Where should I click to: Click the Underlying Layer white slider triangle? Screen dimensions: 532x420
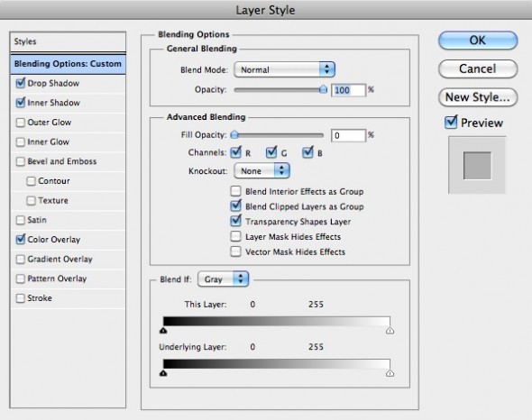pos(390,373)
